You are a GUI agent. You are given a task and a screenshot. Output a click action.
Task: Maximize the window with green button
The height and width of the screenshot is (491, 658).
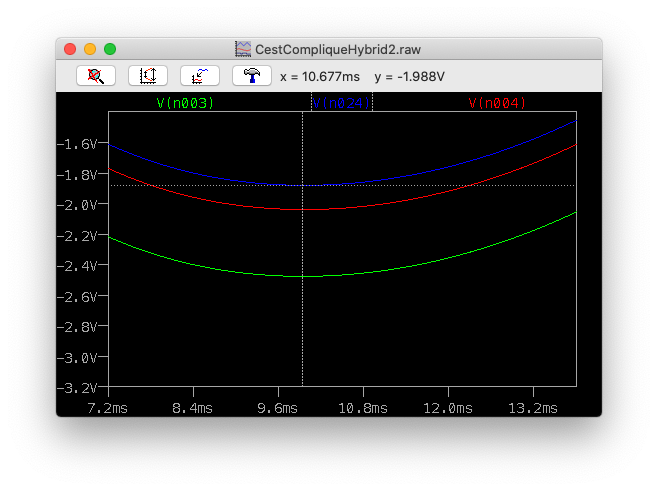pyautogui.click(x=110, y=49)
